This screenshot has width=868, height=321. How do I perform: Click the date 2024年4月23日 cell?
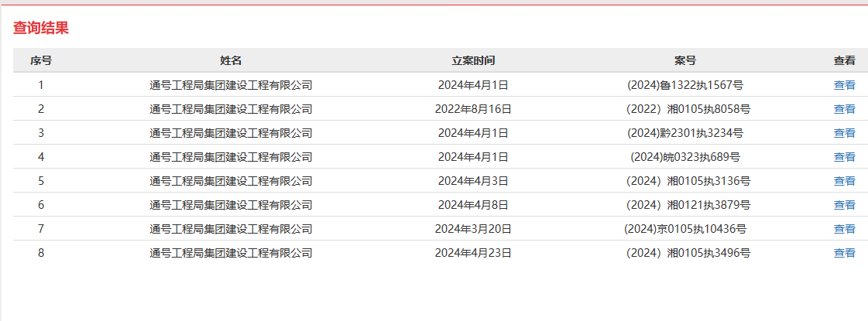click(x=473, y=253)
